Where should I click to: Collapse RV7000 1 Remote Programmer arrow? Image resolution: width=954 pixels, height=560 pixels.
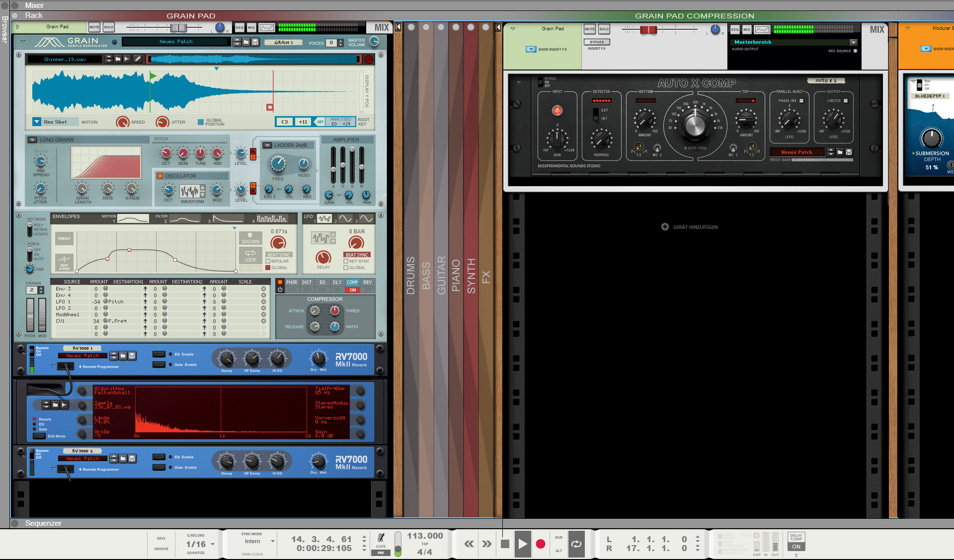pos(53,366)
